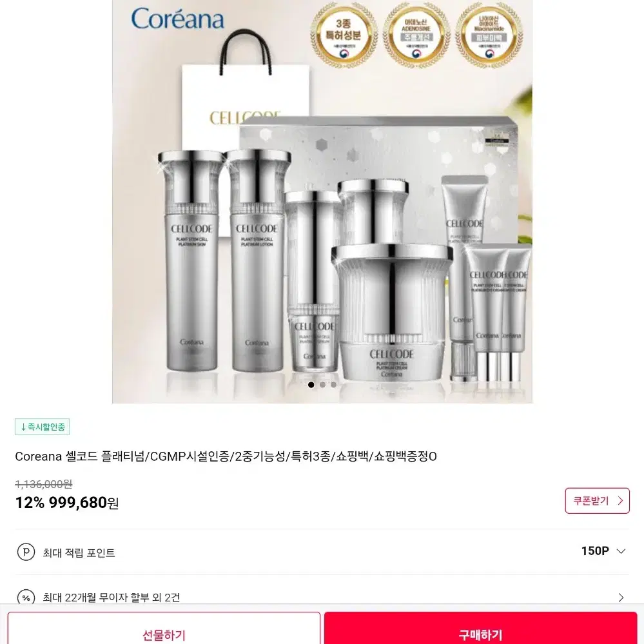Click the 쿠폰받기 coupon button

tap(597, 501)
